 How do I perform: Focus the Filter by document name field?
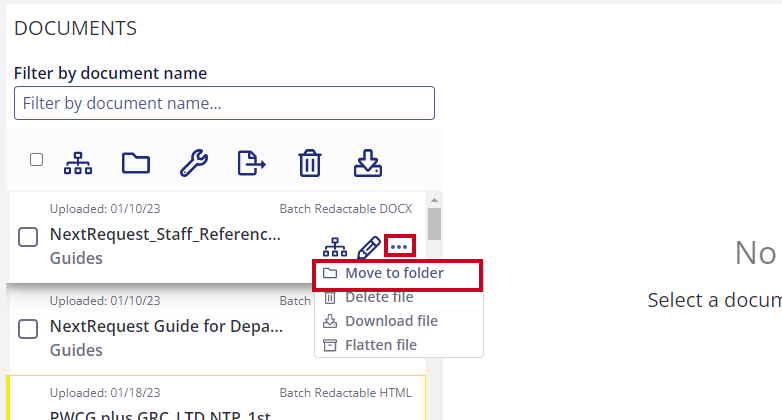coord(224,103)
